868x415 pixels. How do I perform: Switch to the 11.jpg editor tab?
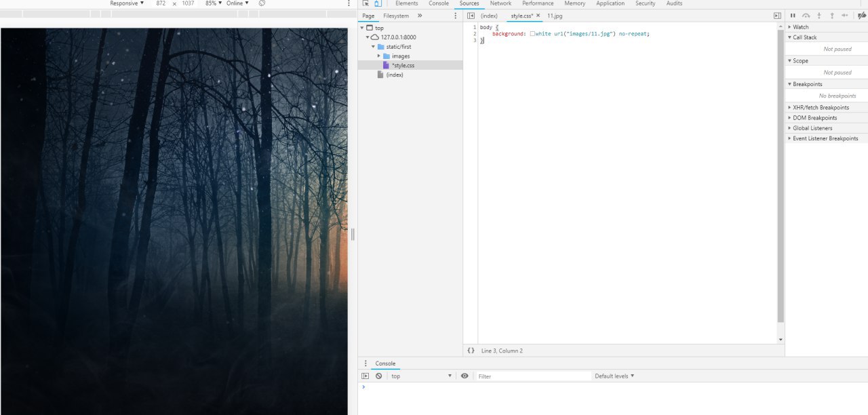pos(555,16)
